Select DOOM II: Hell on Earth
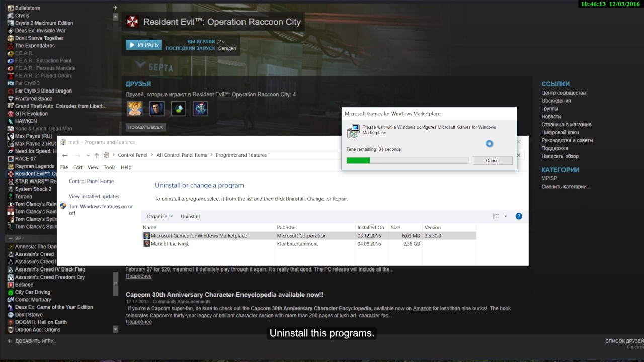The width and height of the screenshot is (644, 362). 41,322
